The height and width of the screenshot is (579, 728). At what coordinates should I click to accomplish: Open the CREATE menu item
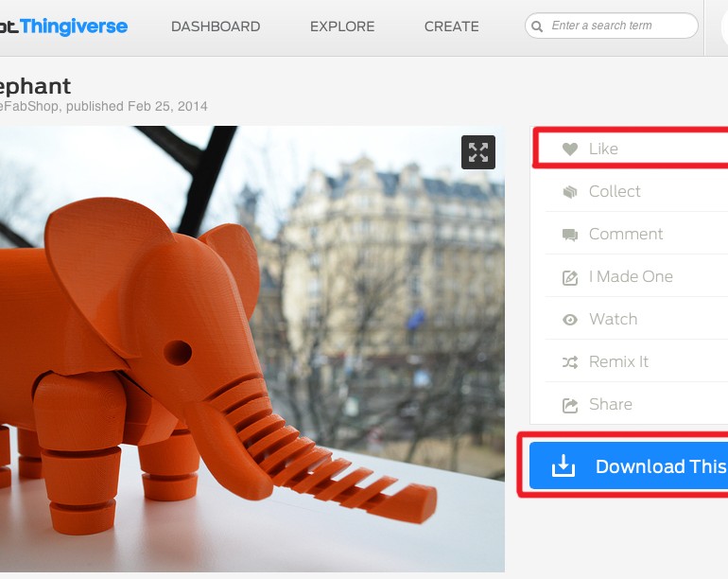(451, 26)
